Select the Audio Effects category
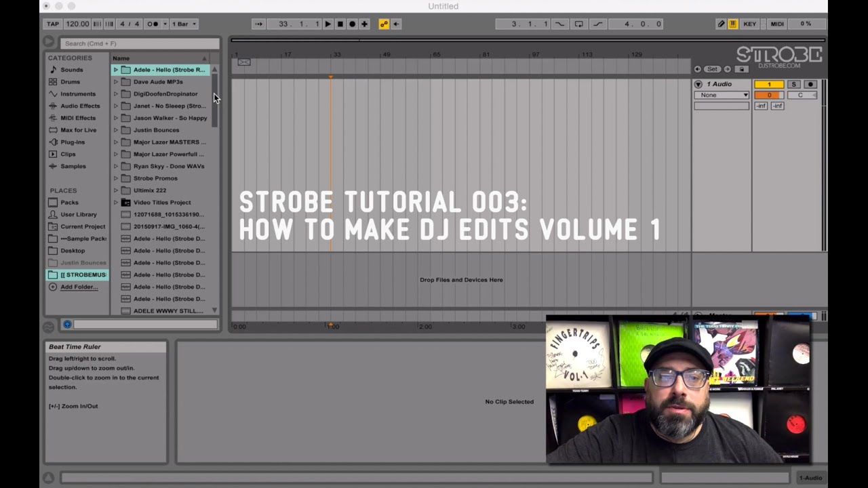The width and height of the screenshot is (868, 488). pyautogui.click(x=80, y=106)
